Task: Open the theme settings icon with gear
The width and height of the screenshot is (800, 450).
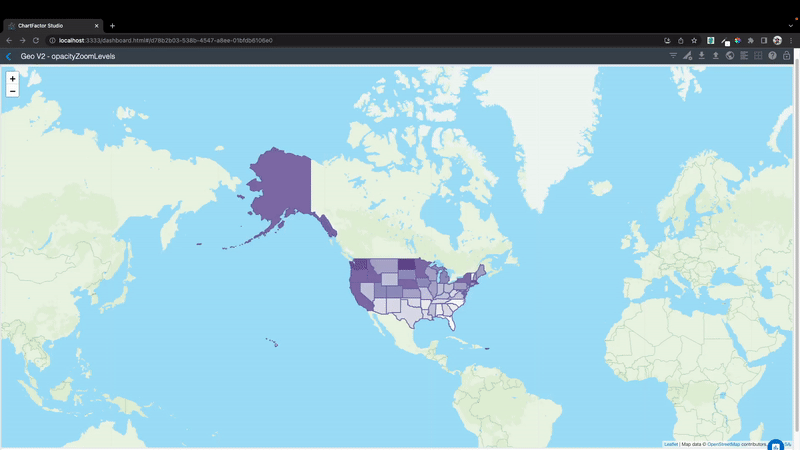Action: (x=688, y=56)
